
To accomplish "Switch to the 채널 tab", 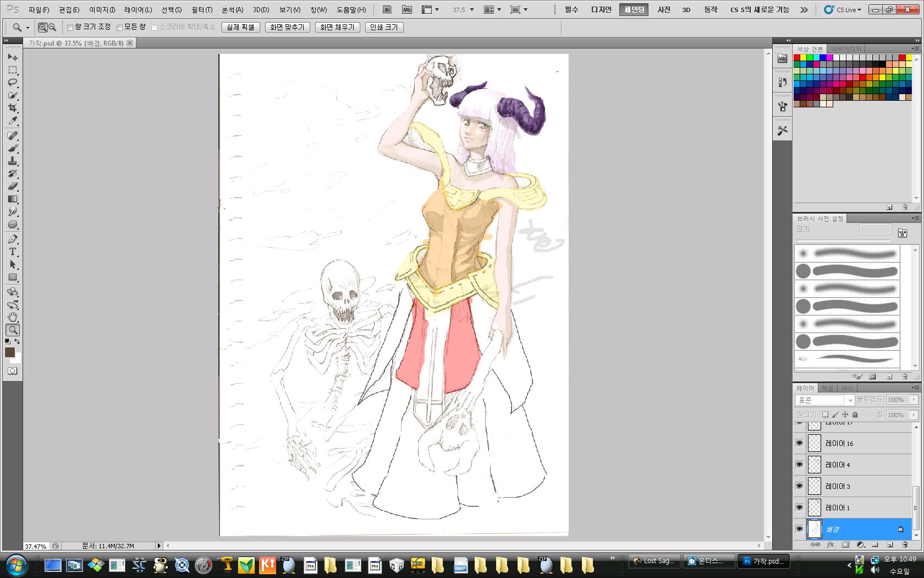I will 828,388.
